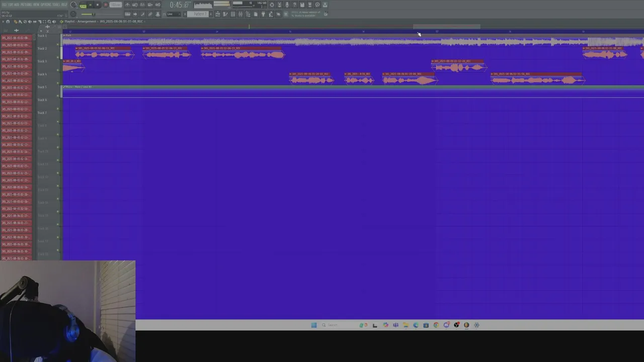Click the link/chain icon in toolbar
This screenshot has width=644, height=362.
coord(150,14)
